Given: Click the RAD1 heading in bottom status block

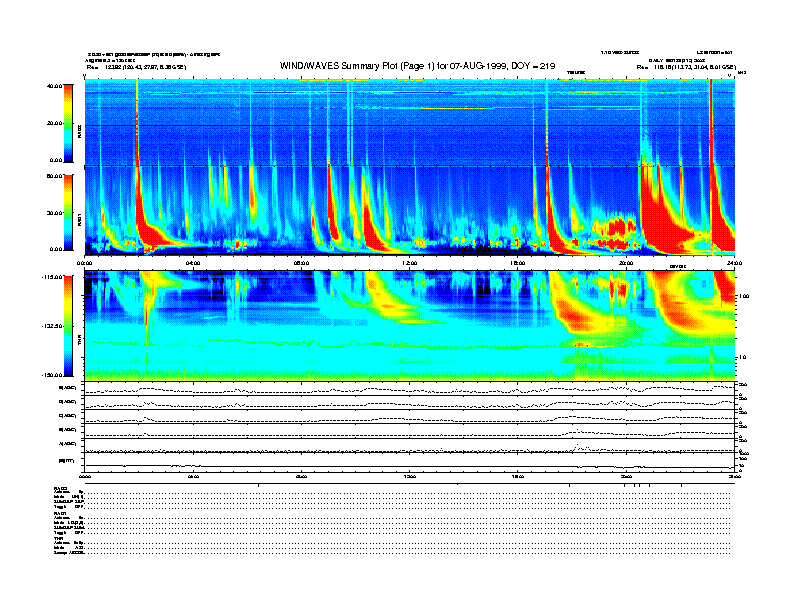Looking at the screenshot, I should click(x=60, y=514).
